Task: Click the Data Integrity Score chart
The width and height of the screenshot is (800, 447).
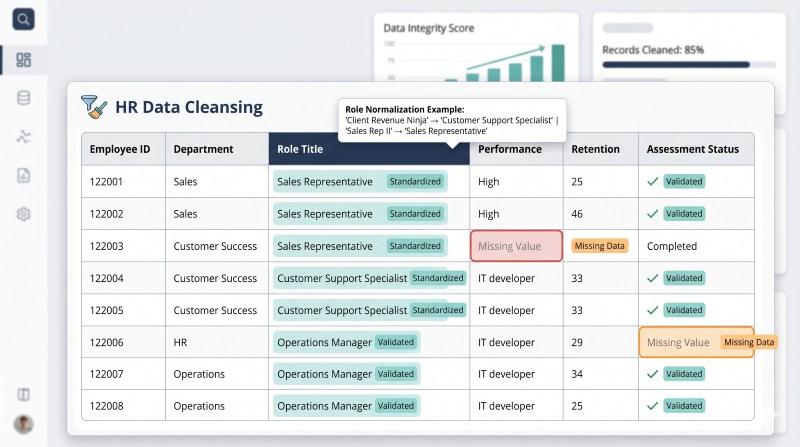Action: point(476,48)
